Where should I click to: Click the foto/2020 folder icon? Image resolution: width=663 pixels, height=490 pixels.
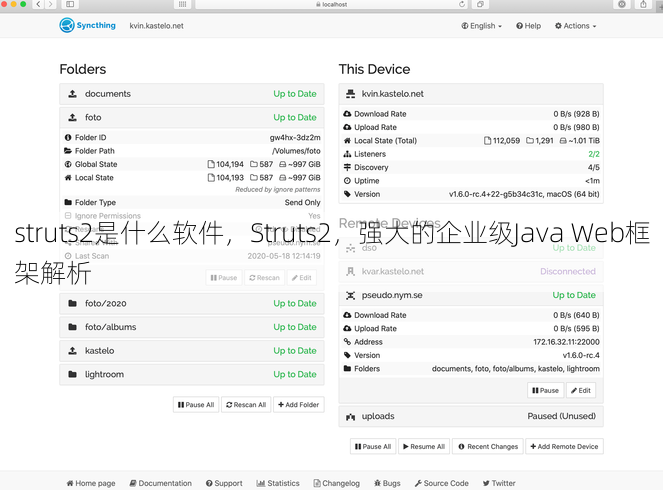73,304
